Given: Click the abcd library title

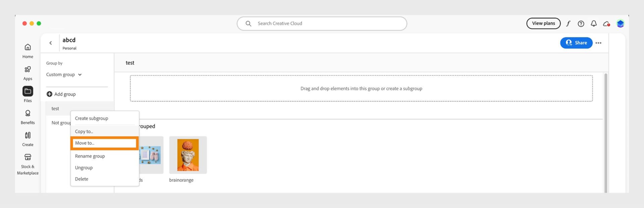Looking at the screenshot, I should point(69,40).
